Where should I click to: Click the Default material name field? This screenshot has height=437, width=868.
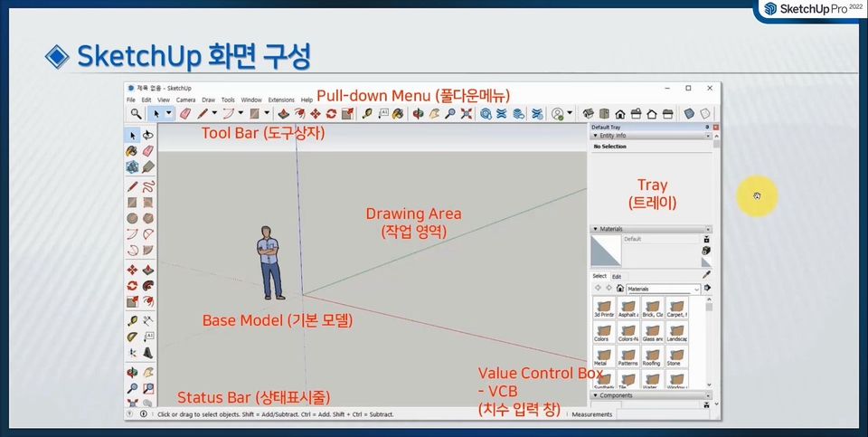pos(661,239)
